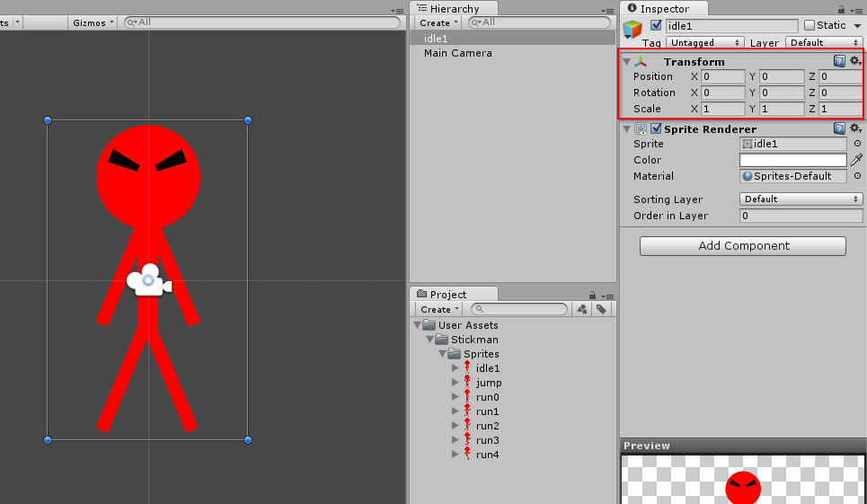The height and width of the screenshot is (504, 867).
Task: Click the Add Component button
Action: coord(742,246)
